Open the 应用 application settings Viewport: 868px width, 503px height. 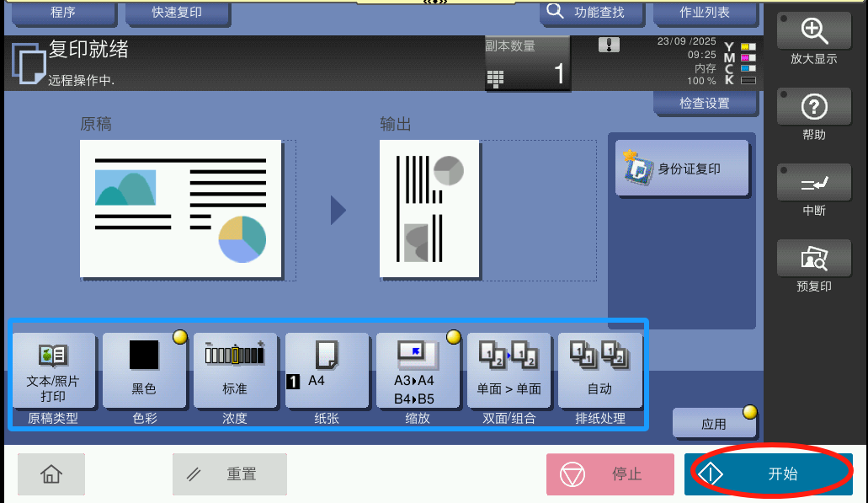click(x=714, y=424)
